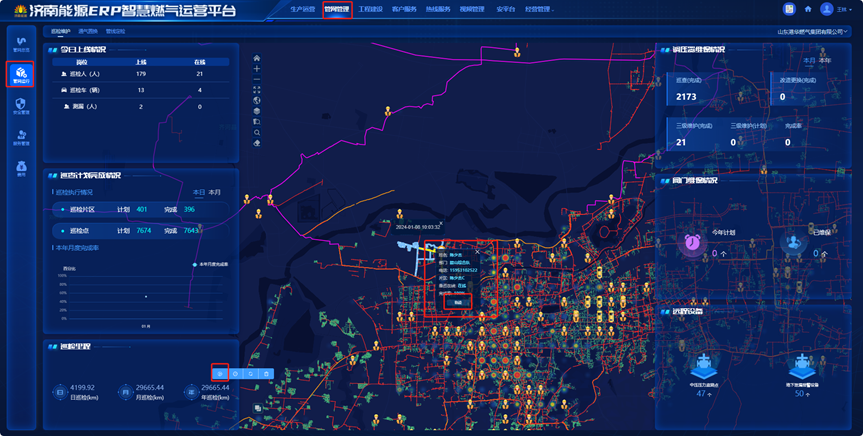This screenshot has width=863, height=436.
Task: Click the 月 circle icon in 巡检里程
Action: [125, 392]
